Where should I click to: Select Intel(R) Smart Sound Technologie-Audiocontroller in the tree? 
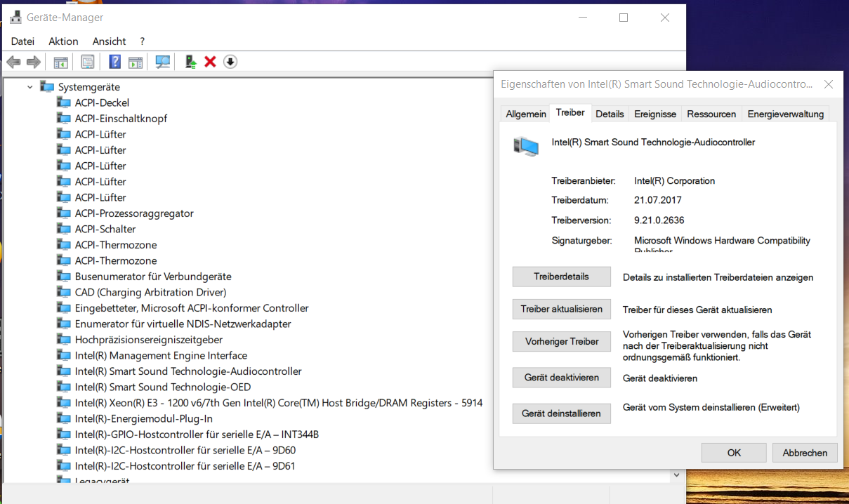[188, 371]
